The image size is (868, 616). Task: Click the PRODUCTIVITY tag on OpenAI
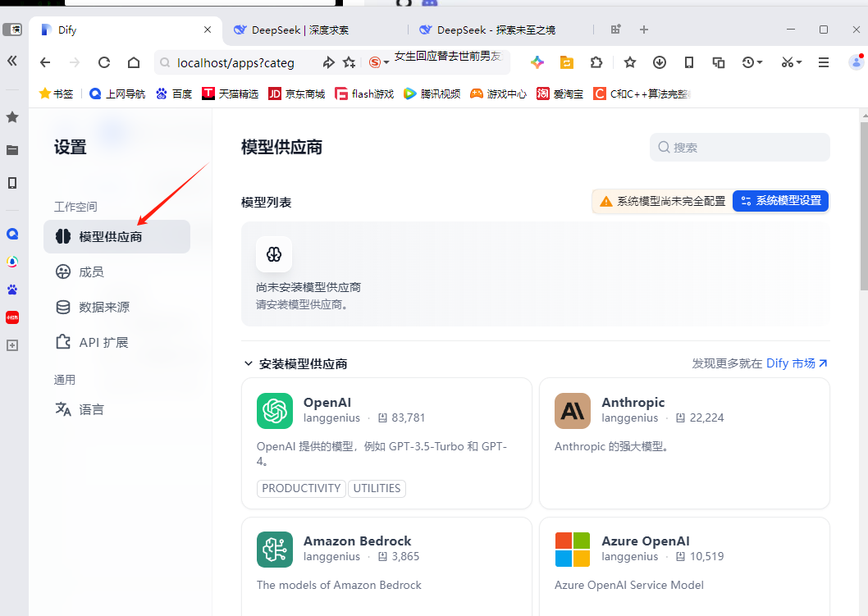pos(301,488)
